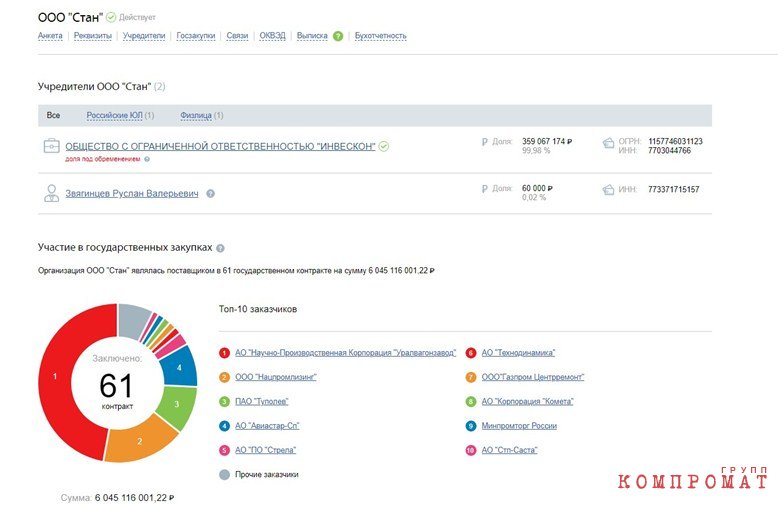Screen dimensions: 778x509
Task: Click gray legend marker for Прочие заказчики
Action: (x=224, y=474)
